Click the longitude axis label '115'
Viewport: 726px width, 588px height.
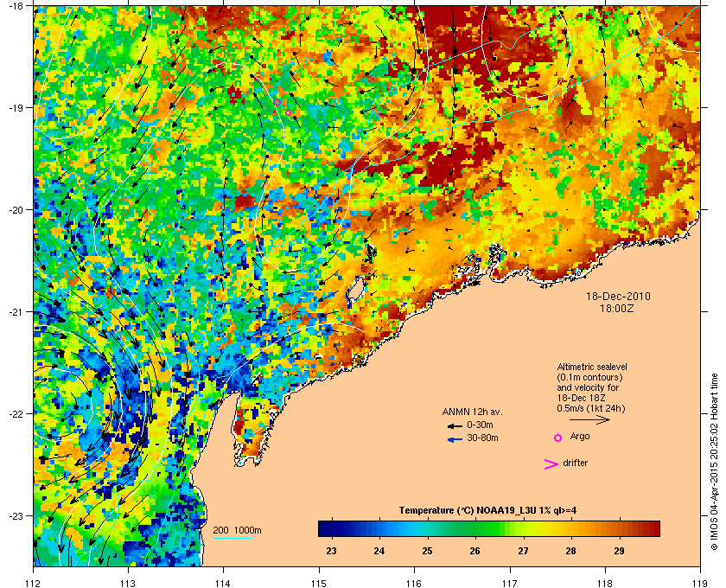click(x=319, y=583)
